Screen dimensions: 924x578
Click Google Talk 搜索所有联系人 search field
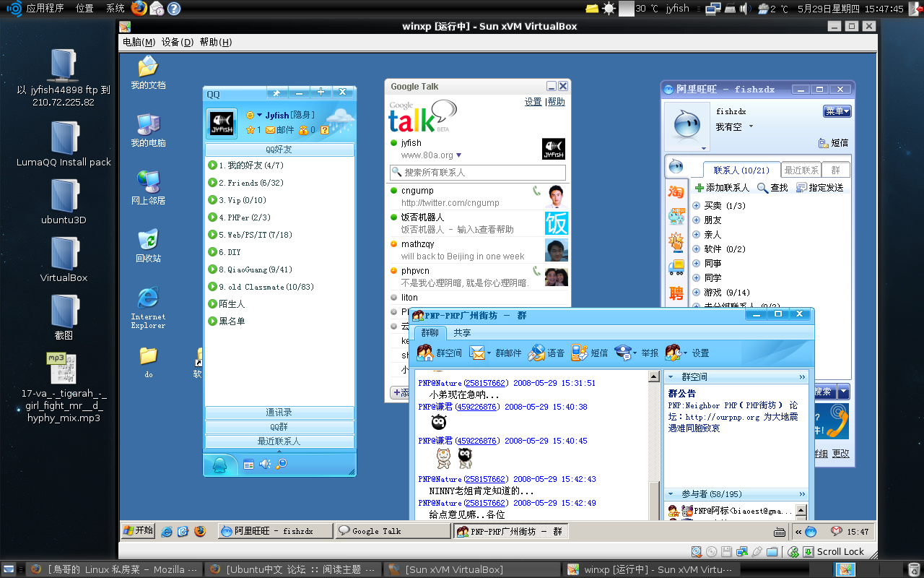tap(478, 173)
